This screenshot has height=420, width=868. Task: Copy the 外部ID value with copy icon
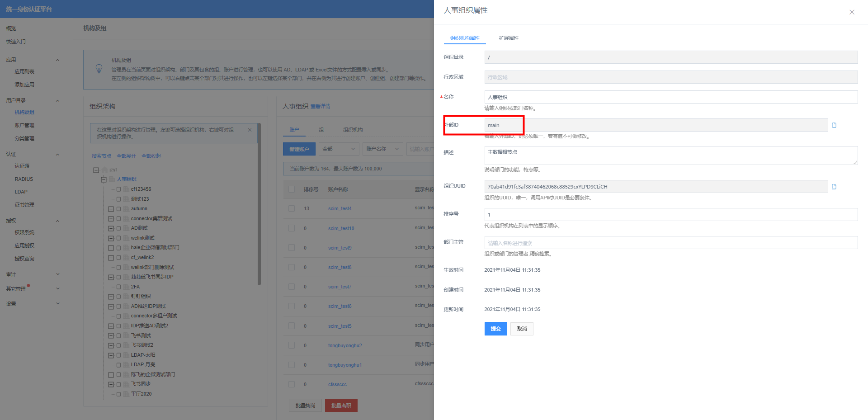(x=834, y=125)
